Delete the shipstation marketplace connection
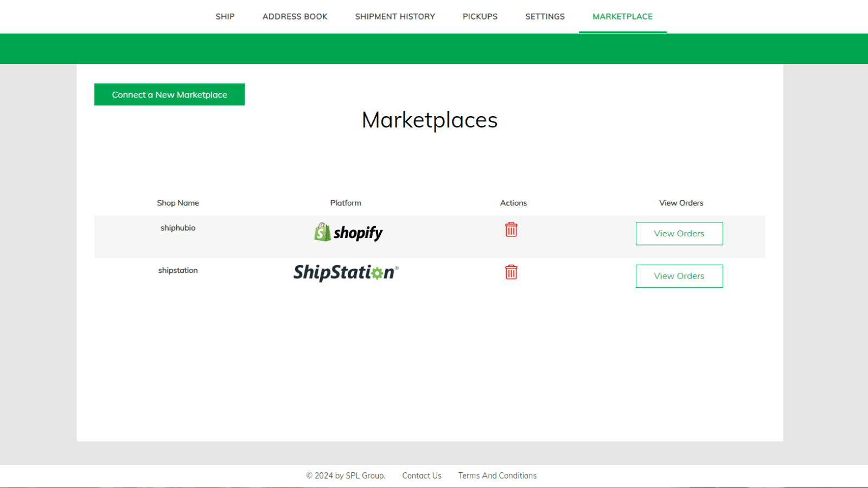The height and width of the screenshot is (488, 868). (x=511, y=272)
